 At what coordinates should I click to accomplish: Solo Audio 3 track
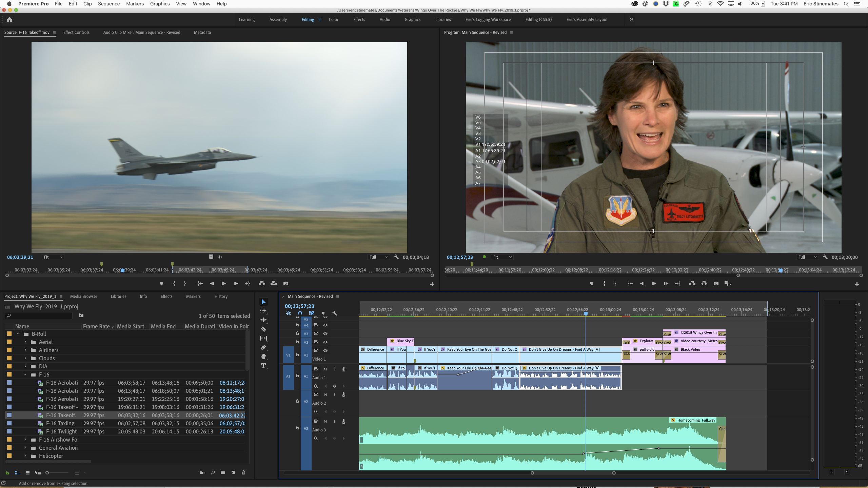[334, 421]
